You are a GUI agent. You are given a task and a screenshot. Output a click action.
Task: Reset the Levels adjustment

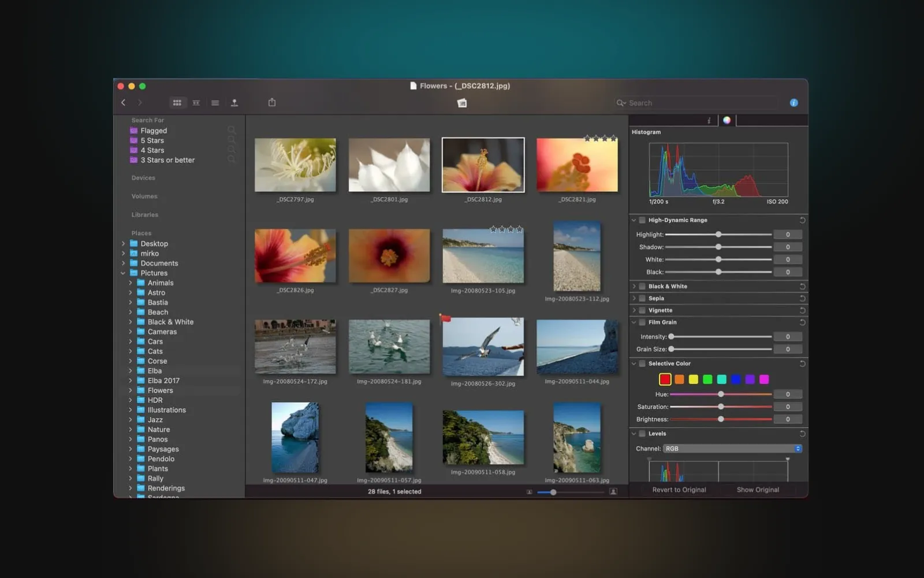pos(802,433)
